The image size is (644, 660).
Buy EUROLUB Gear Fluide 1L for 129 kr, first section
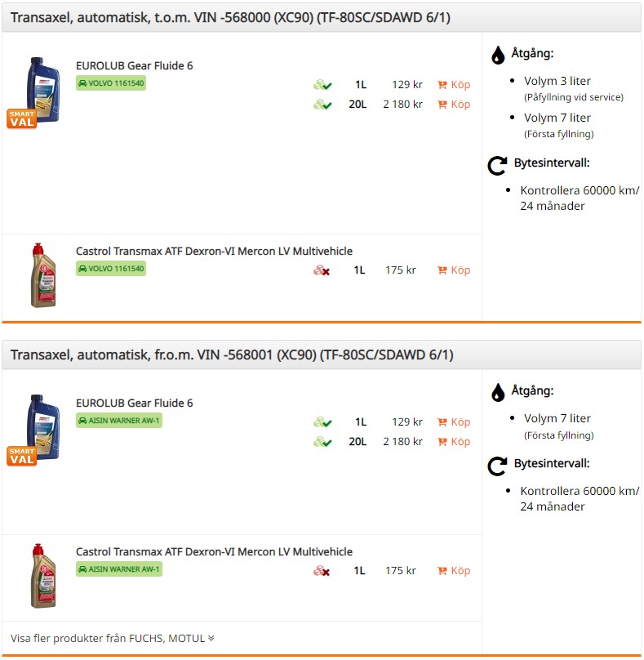(x=454, y=85)
